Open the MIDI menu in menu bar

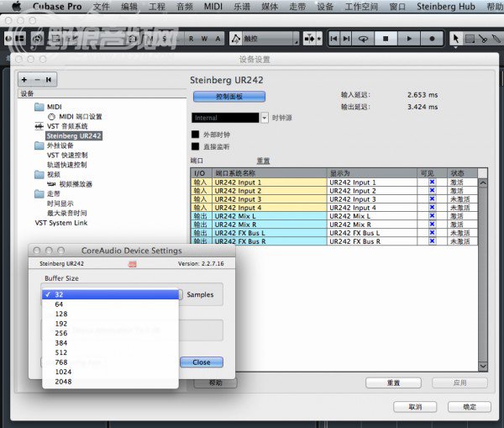pos(213,7)
